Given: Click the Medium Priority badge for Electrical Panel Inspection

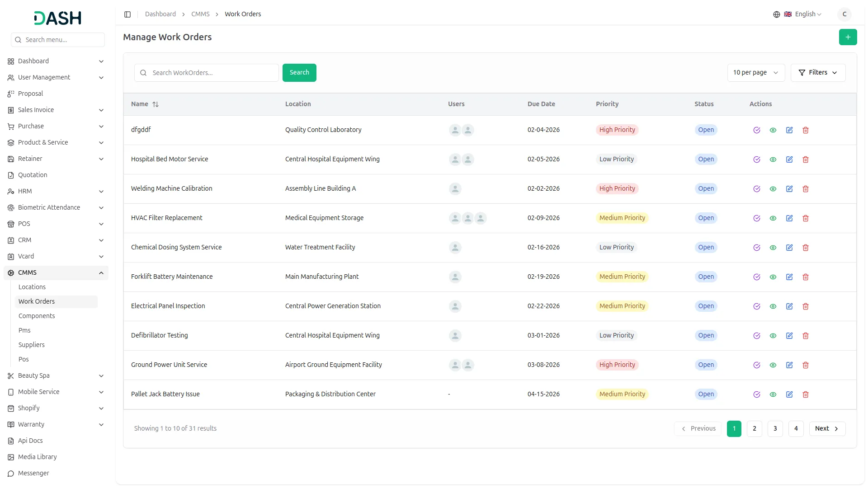Looking at the screenshot, I should click(x=622, y=306).
